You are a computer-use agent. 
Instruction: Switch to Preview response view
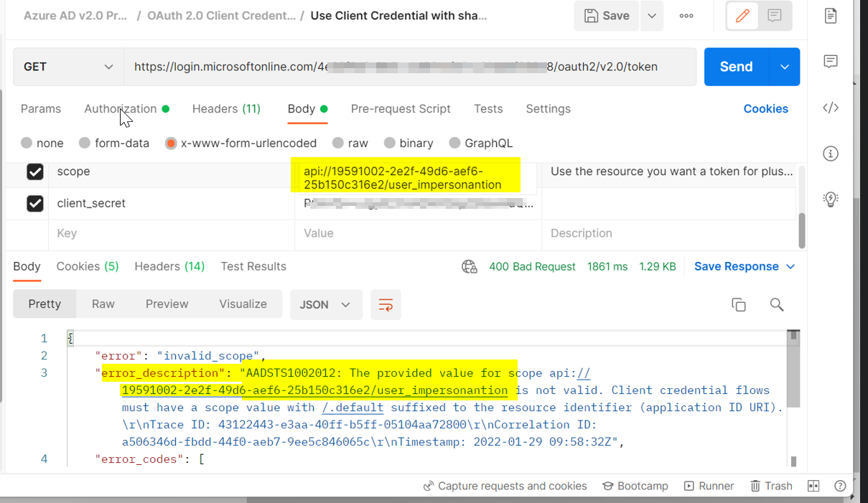click(167, 304)
